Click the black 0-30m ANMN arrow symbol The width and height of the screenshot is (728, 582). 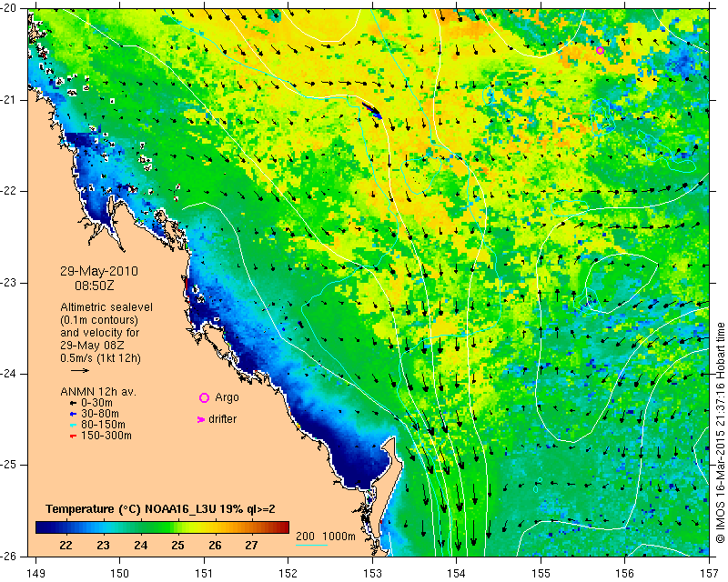pyautogui.click(x=73, y=404)
